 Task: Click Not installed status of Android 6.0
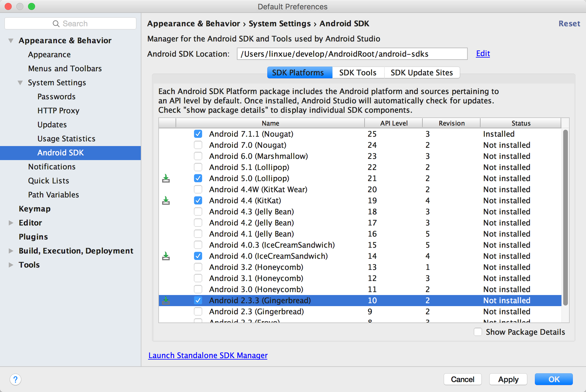[507, 156]
